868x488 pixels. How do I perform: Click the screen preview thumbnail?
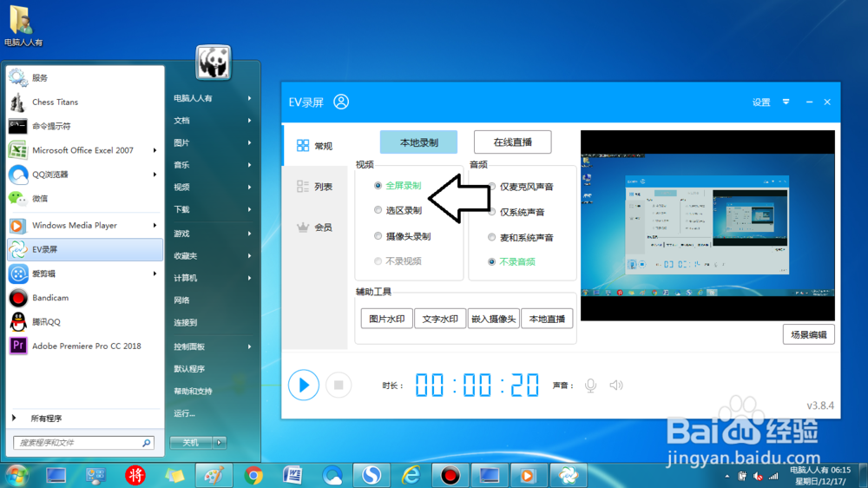point(707,226)
